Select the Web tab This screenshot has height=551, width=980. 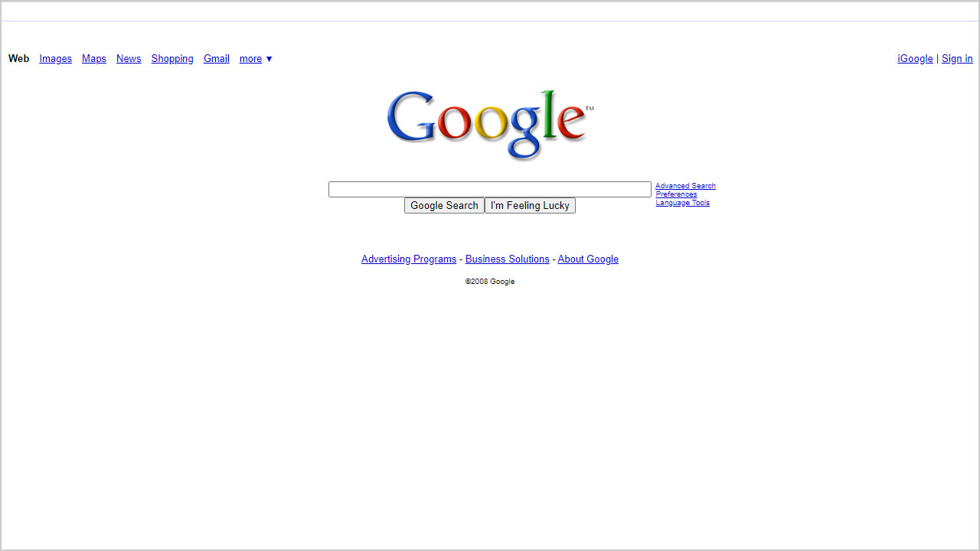19,59
